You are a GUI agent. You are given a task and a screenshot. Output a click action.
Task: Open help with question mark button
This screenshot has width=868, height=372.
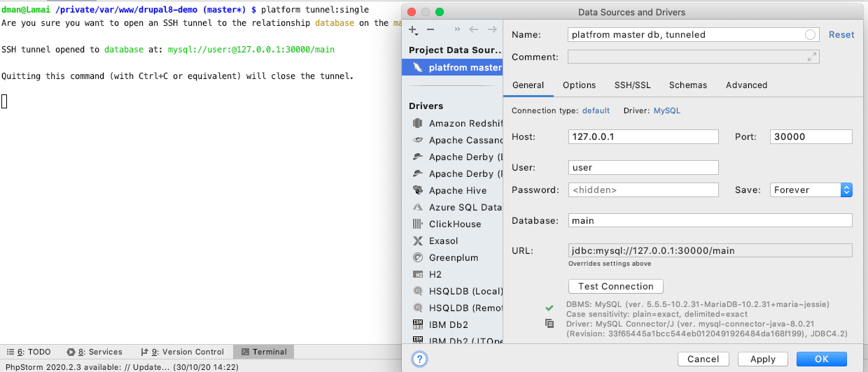(420, 359)
